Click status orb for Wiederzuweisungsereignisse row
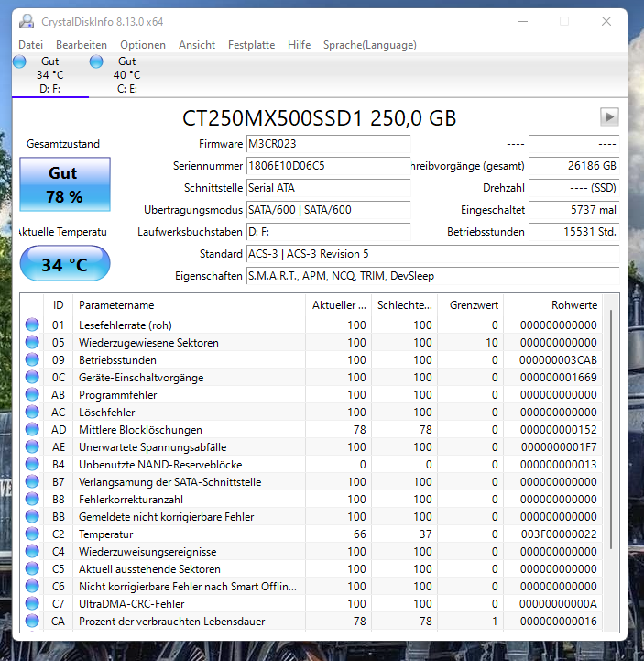 [x=32, y=551]
